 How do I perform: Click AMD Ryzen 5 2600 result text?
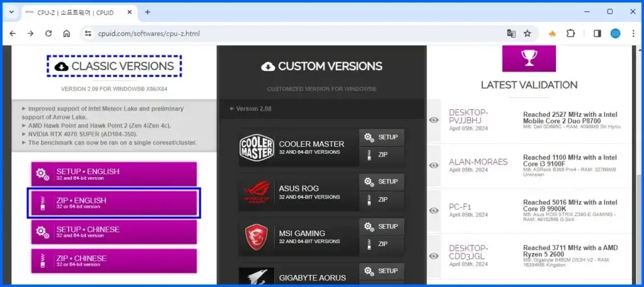[x=571, y=251]
